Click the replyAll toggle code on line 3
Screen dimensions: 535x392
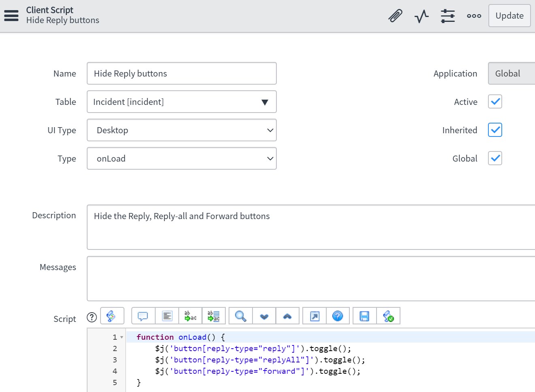260,360
